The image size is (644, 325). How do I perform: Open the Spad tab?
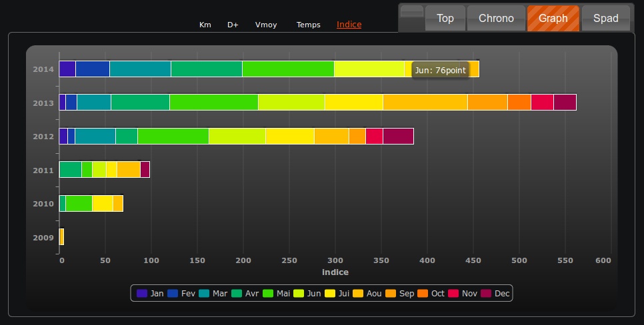(606, 18)
